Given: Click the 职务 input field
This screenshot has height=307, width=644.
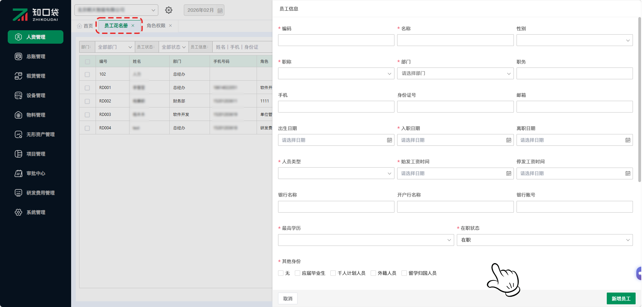Looking at the screenshot, I should pyautogui.click(x=575, y=74).
